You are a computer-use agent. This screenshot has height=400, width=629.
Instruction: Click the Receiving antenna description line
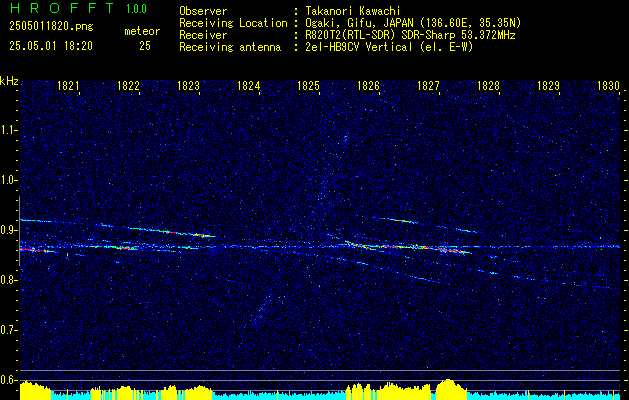(x=327, y=47)
